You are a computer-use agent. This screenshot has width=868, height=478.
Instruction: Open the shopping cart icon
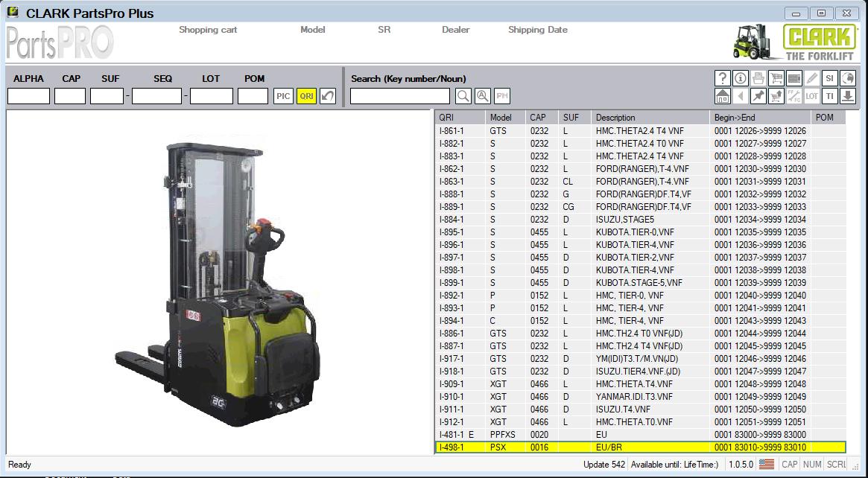pos(776,78)
